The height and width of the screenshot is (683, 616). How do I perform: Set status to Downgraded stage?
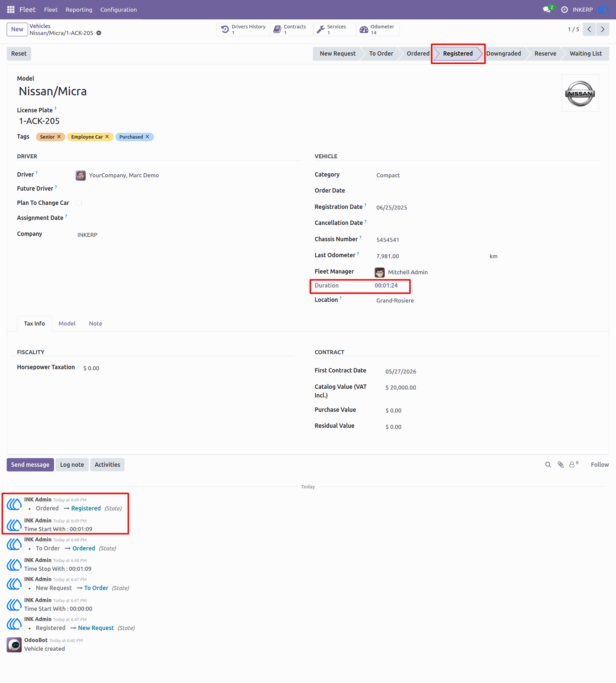pos(504,54)
